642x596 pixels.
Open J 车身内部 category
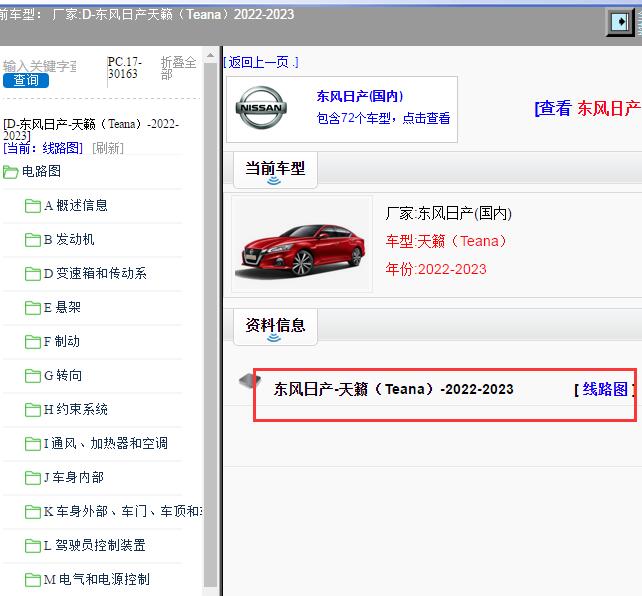coord(74,477)
